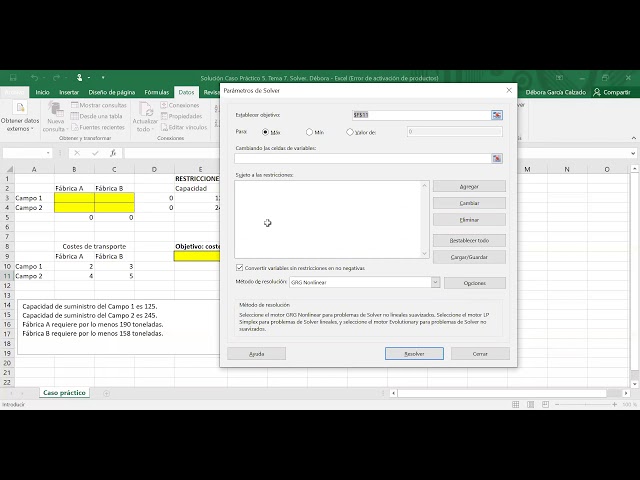
Task: Click the Redo icon in title bar
Action: point(56,78)
